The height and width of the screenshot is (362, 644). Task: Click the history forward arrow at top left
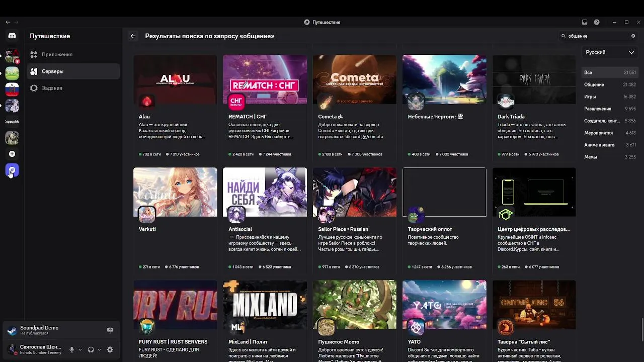pyautogui.click(x=16, y=22)
